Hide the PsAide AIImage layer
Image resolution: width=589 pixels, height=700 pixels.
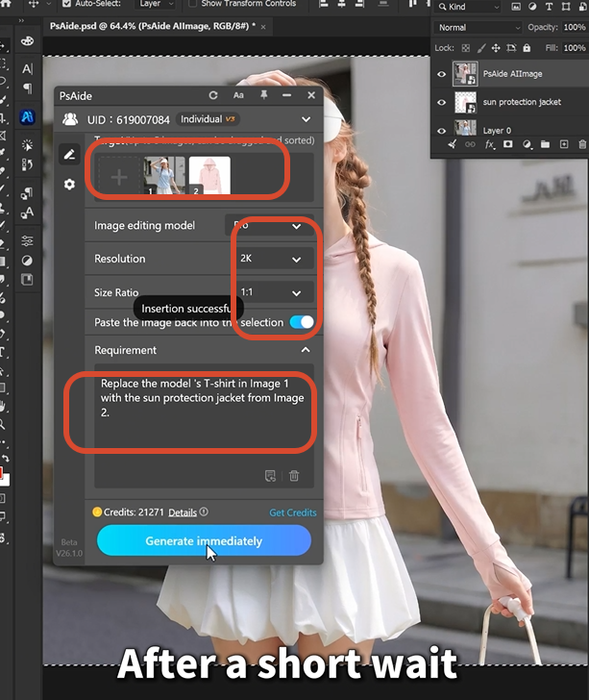441,74
